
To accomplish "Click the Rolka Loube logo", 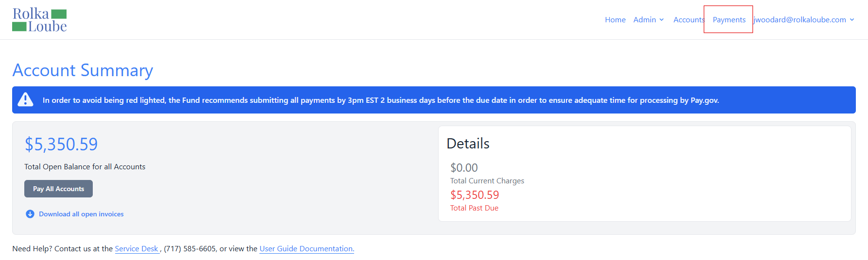I will click(39, 20).
